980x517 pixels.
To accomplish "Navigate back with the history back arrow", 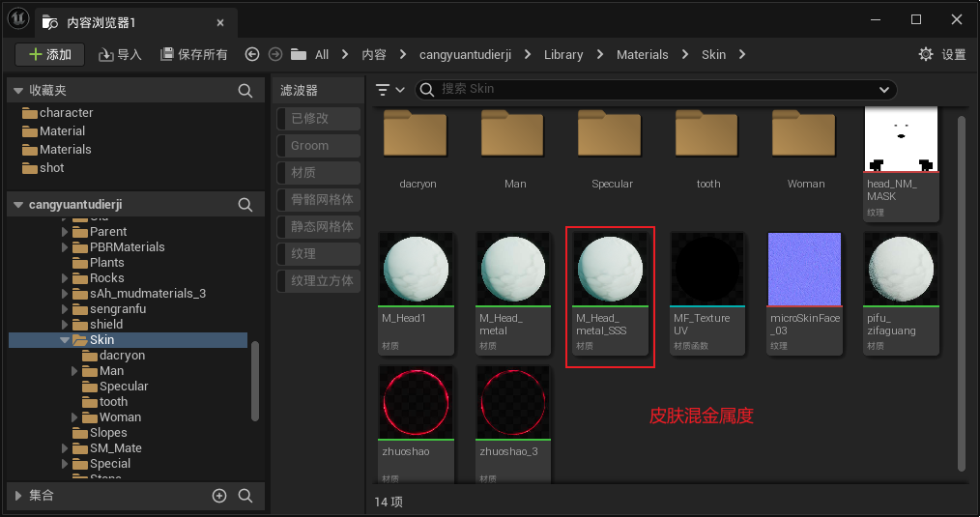I will (252, 55).
